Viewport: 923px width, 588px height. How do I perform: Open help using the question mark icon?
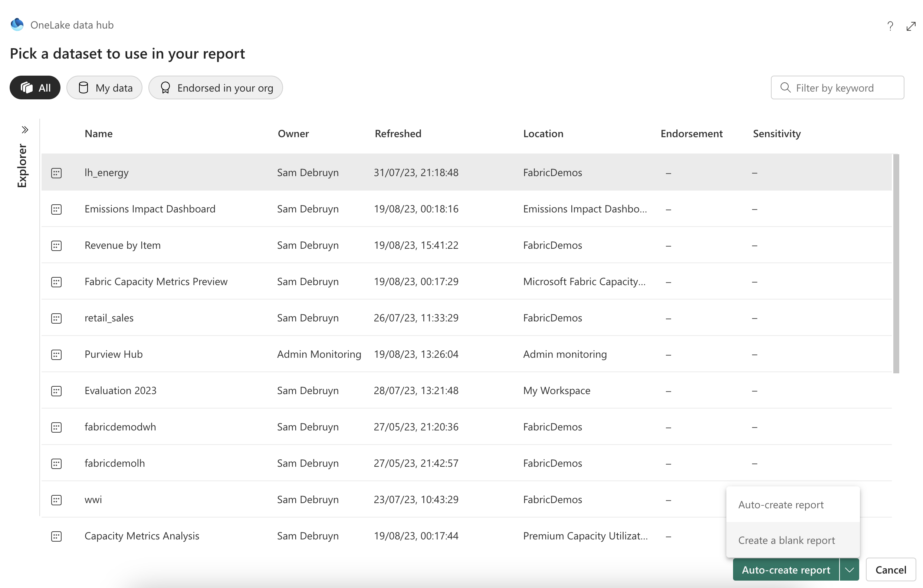point(890,26)
